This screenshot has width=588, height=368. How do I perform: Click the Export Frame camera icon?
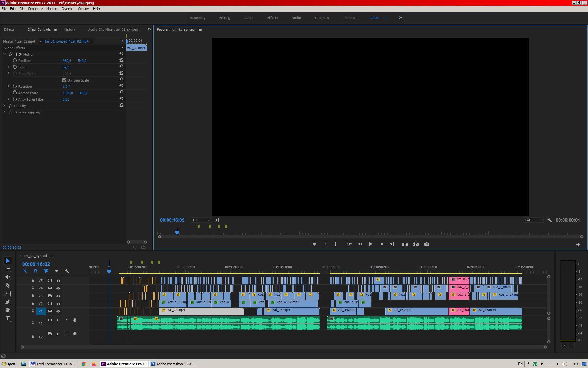(x=427, y=244)
